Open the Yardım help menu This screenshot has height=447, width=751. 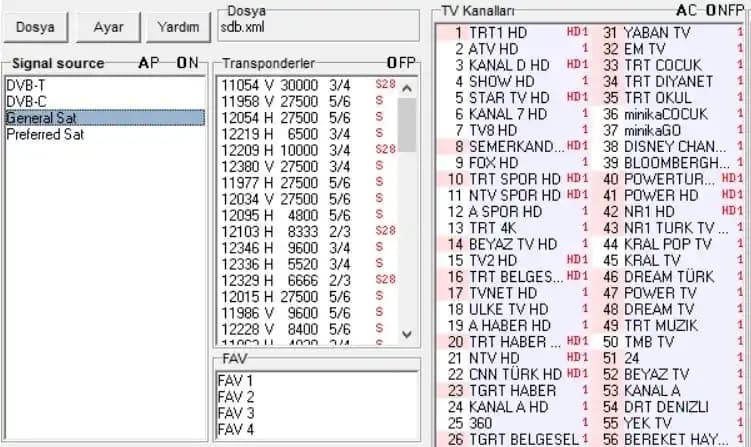tap(177, 26)
